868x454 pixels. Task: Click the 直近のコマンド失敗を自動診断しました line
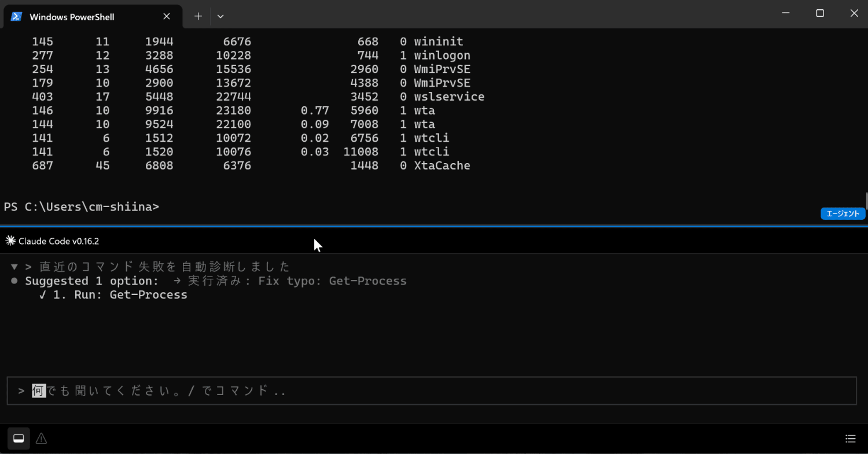(165, 267)
